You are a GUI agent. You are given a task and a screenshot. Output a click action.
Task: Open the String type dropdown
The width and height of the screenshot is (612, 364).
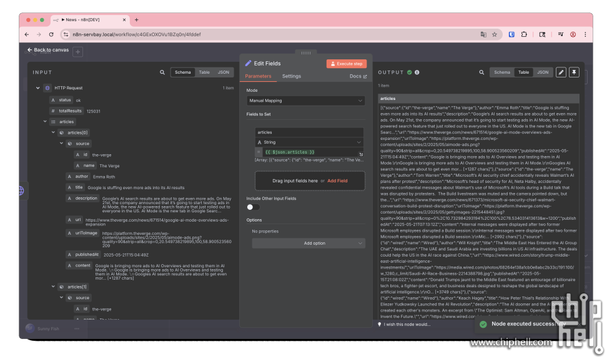click(x=309, y=142)
